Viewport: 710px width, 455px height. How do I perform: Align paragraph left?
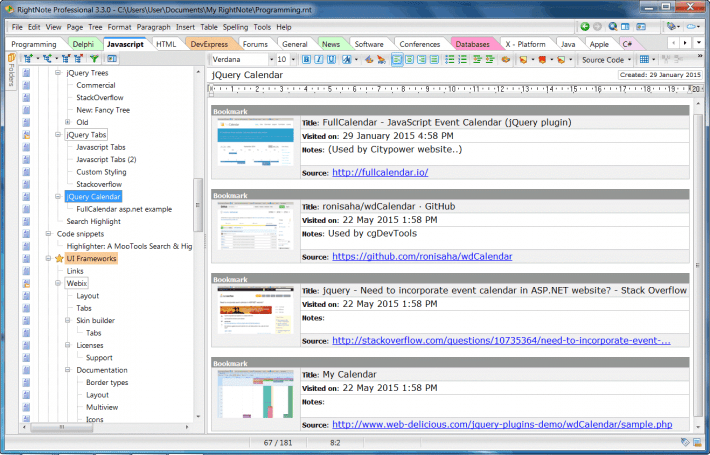pos(397,59)
